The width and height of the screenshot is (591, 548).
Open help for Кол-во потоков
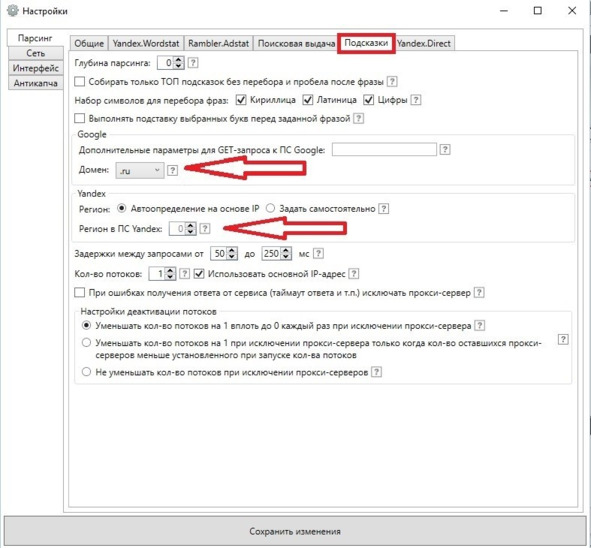pyautogui.click(x=184, y=274)
